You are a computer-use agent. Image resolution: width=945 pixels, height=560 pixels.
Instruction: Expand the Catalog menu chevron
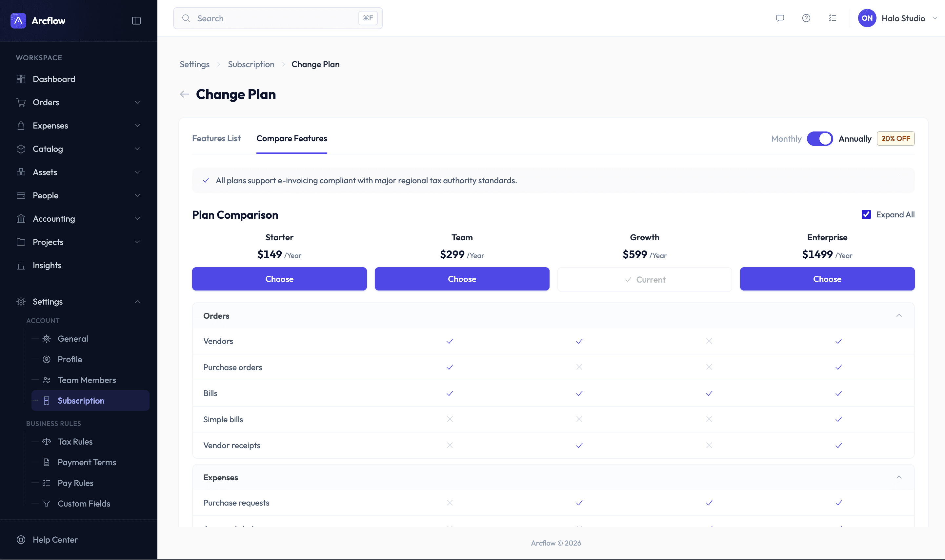[137, 149]
